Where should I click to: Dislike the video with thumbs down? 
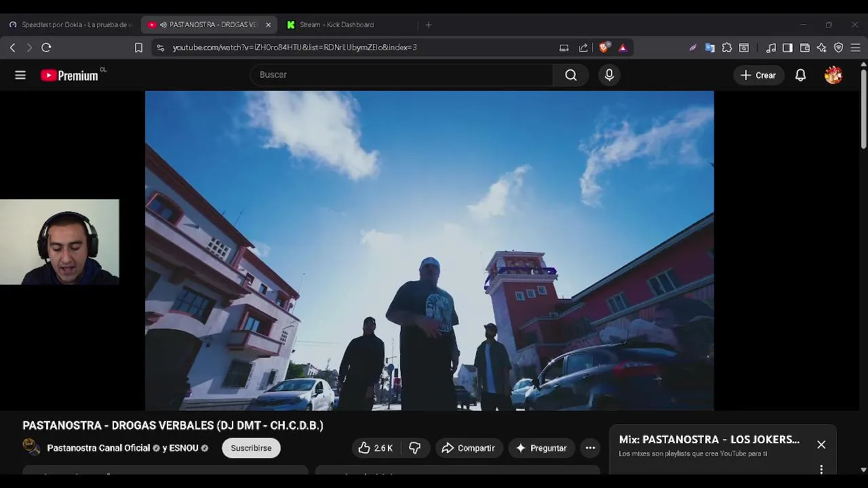point(415,448)
